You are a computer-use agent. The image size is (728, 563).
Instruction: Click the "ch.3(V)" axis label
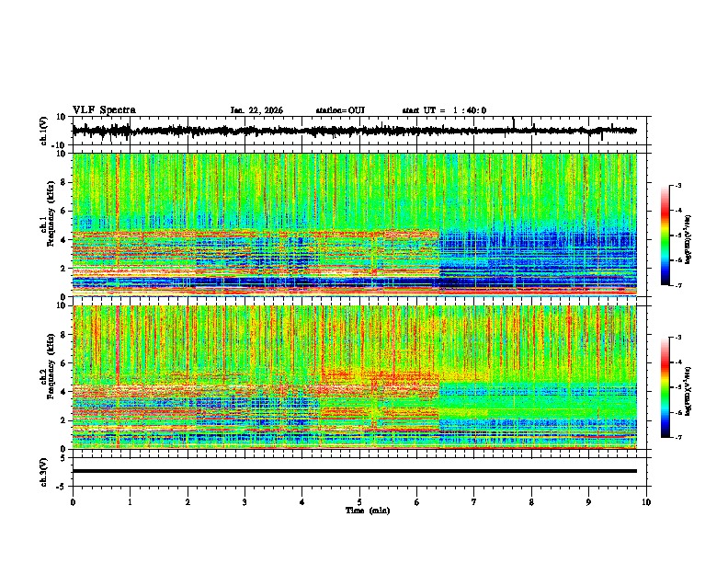[x=44, y=472]
